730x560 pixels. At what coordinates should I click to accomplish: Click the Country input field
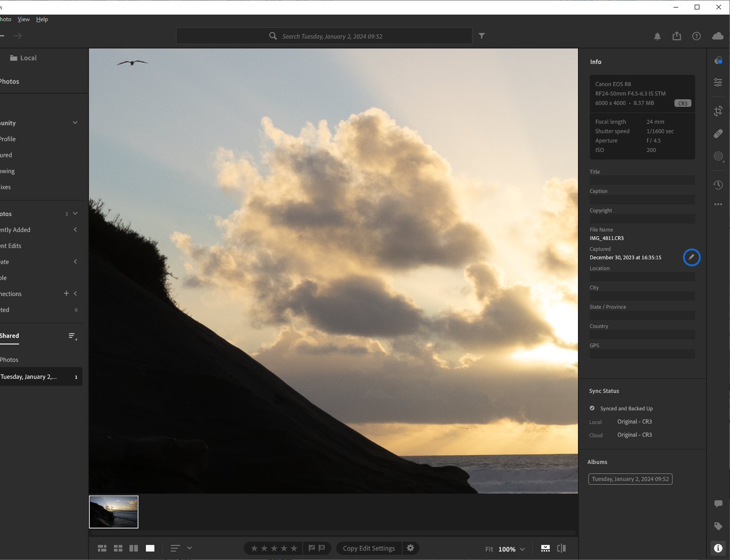642,335
